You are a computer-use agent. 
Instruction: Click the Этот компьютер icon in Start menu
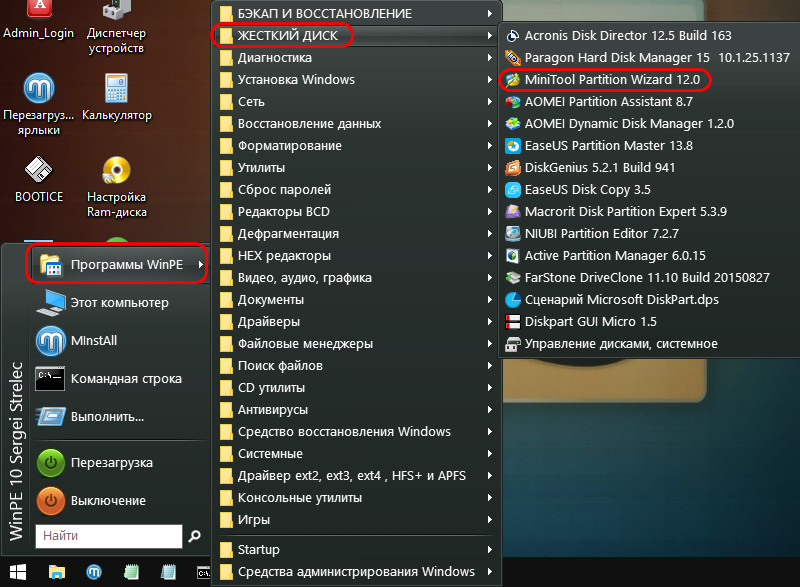point(51,303)
